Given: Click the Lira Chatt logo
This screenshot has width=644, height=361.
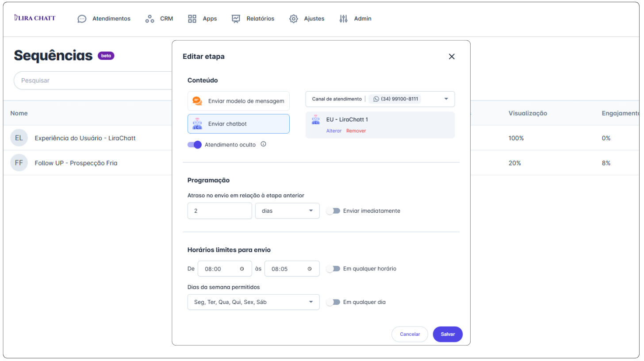Looking at the screenshot, I should (x=34, y=18).
